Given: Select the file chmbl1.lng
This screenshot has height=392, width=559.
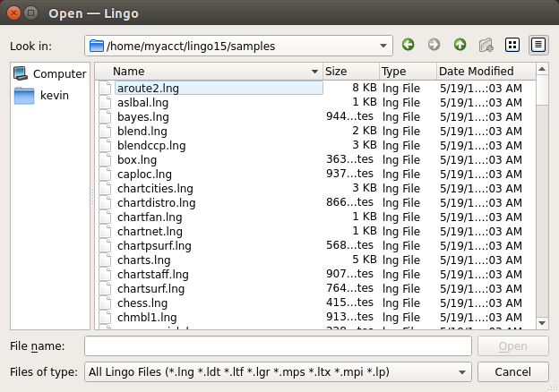Looking at the screenshot, I should (147, 317).
